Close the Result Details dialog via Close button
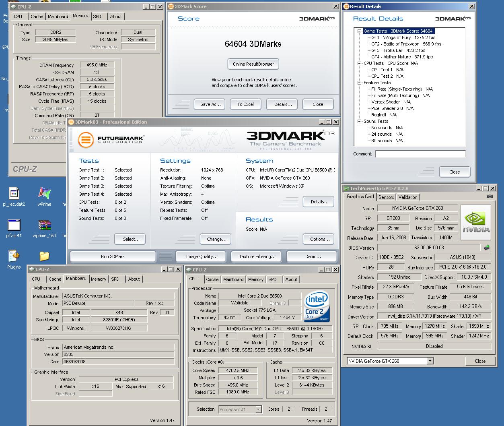The width and height of the screenshot is (504, 426). coord(455,172)
